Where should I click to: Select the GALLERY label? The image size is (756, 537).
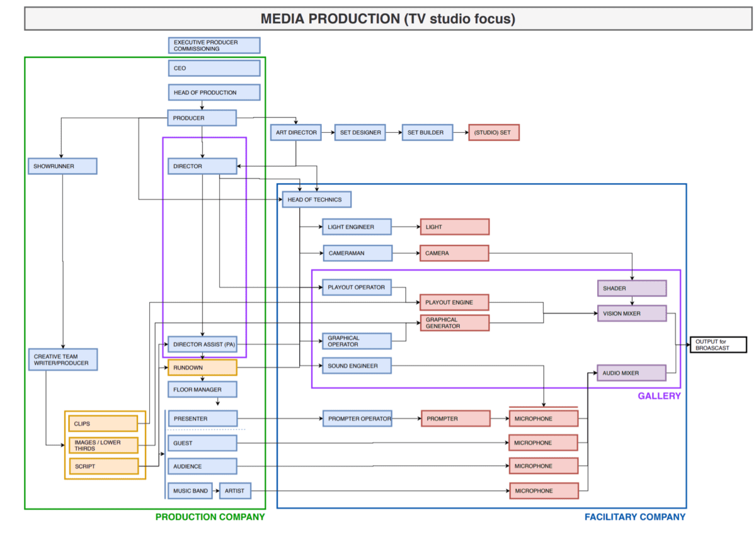658,395
